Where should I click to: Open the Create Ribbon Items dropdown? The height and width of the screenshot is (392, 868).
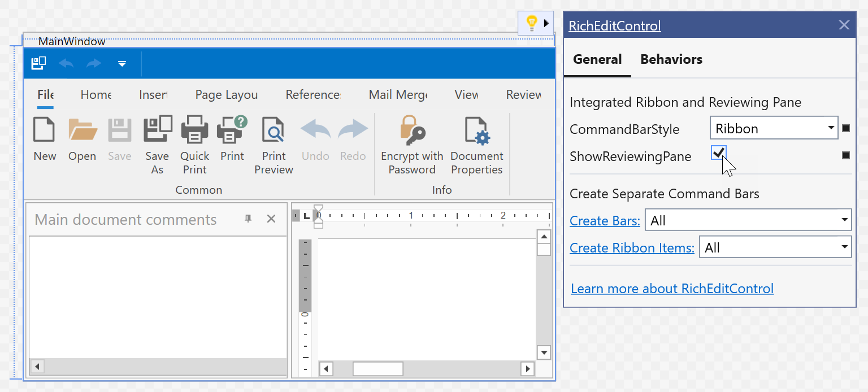pos(844,247)
